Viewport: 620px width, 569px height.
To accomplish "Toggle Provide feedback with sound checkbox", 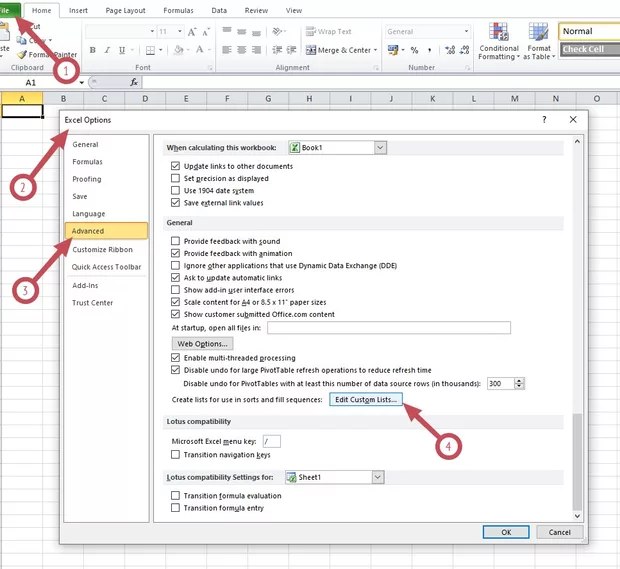I will pos(176,241).
